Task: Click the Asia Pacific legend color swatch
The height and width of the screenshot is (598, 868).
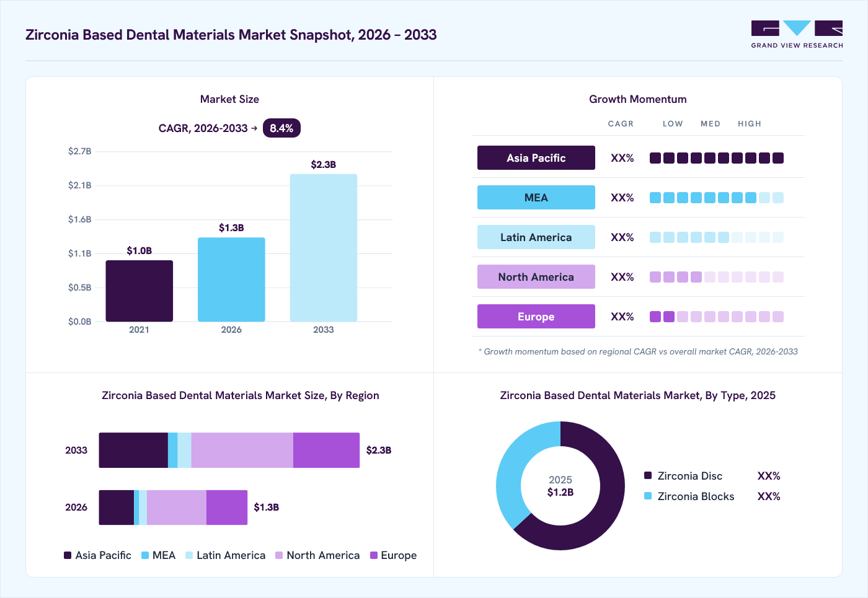Action: [x=68, y=555]
